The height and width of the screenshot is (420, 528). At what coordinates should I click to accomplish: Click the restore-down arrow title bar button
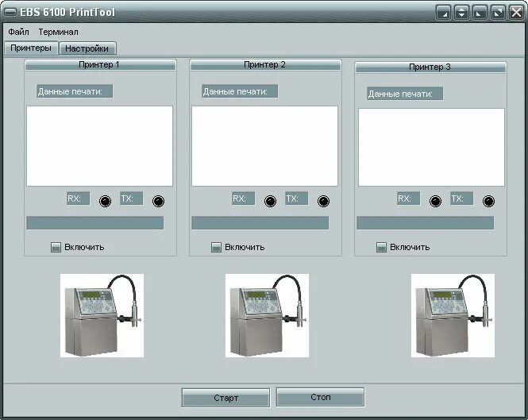point(480,13)
